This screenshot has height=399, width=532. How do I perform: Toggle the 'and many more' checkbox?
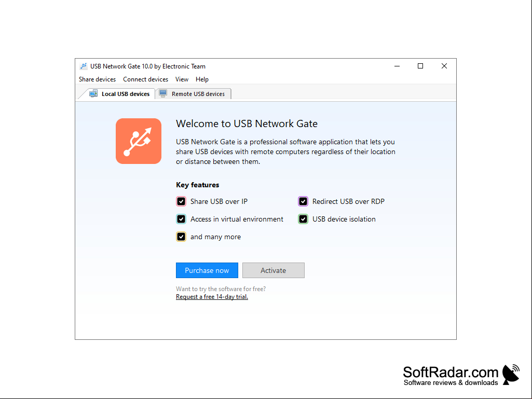point(181,237)
